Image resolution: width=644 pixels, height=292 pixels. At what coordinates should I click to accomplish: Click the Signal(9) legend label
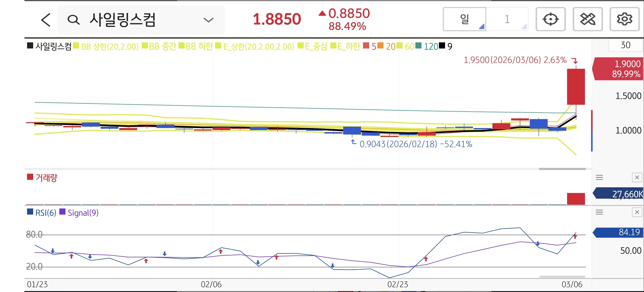click(83, 213)
